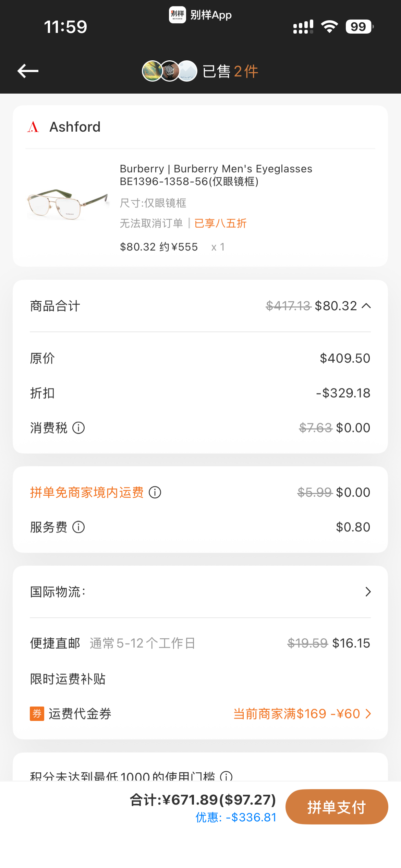Screen dimensions: 401x868
Task: Click the 拼单支付 pay button
Action: 337,807
